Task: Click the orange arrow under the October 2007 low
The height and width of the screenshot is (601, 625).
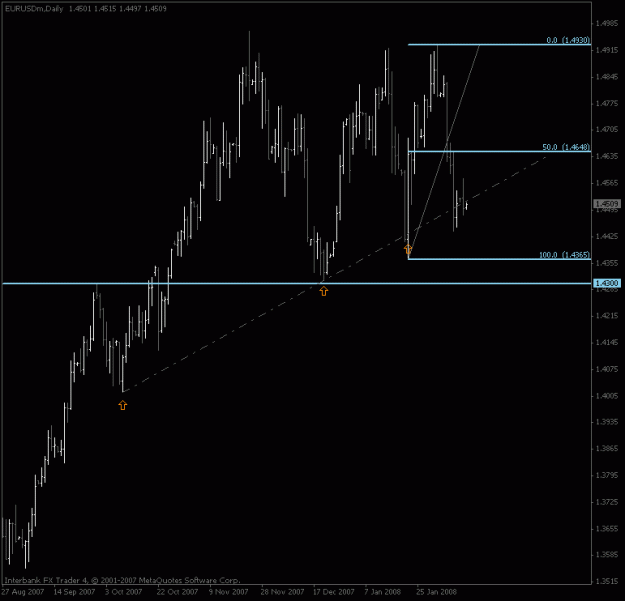Action: [123, 405]
